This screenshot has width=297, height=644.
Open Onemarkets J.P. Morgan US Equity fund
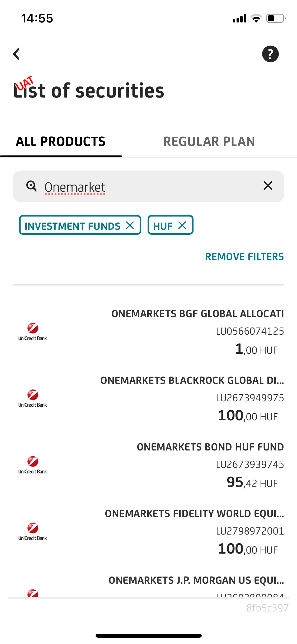coord(196,580)
